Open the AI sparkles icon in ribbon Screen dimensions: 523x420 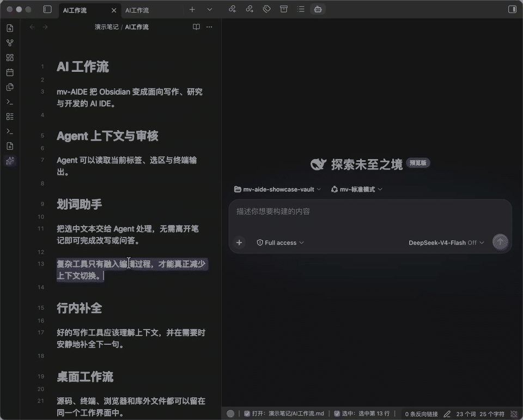point(10,161)
